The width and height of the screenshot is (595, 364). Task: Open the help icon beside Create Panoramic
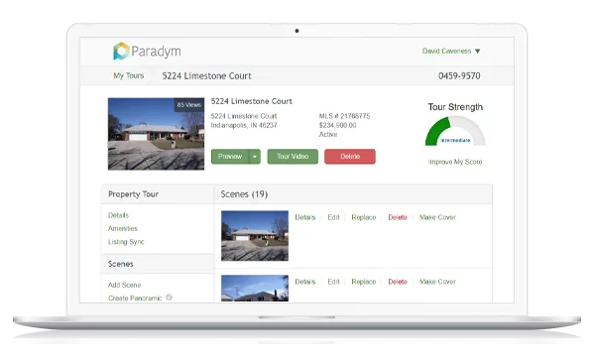coord(169,298)
